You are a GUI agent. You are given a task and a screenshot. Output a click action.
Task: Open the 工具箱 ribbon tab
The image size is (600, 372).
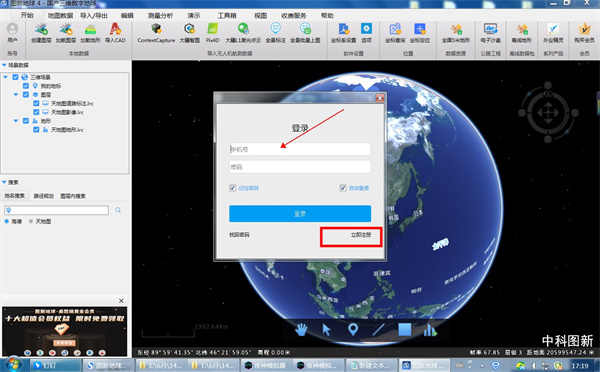tap(227, 16)
